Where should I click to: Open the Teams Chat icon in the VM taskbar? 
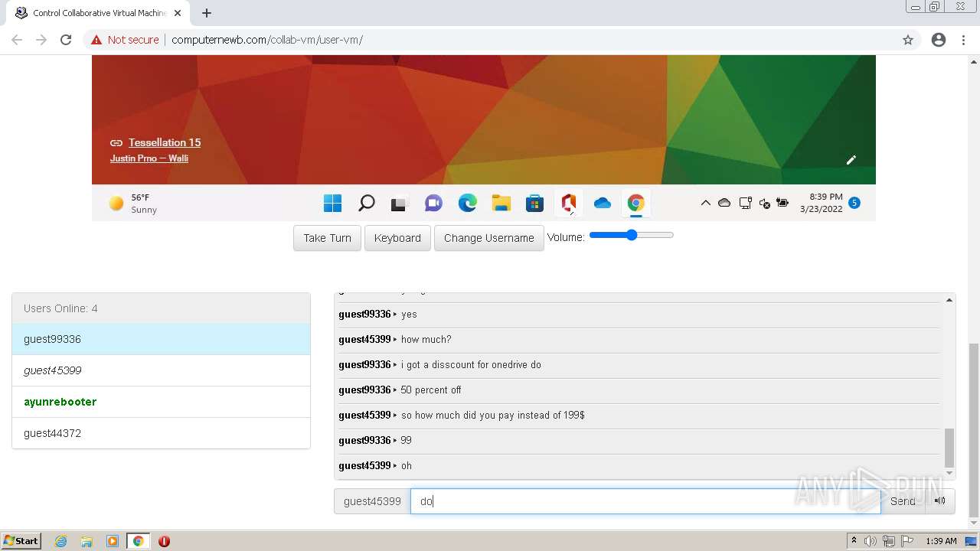coord(433,203)
